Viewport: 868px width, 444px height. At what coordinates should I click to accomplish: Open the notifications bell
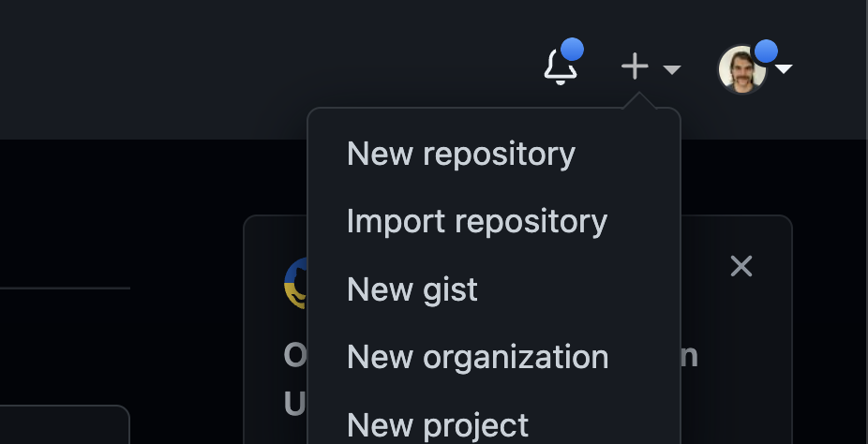[560, 67]
